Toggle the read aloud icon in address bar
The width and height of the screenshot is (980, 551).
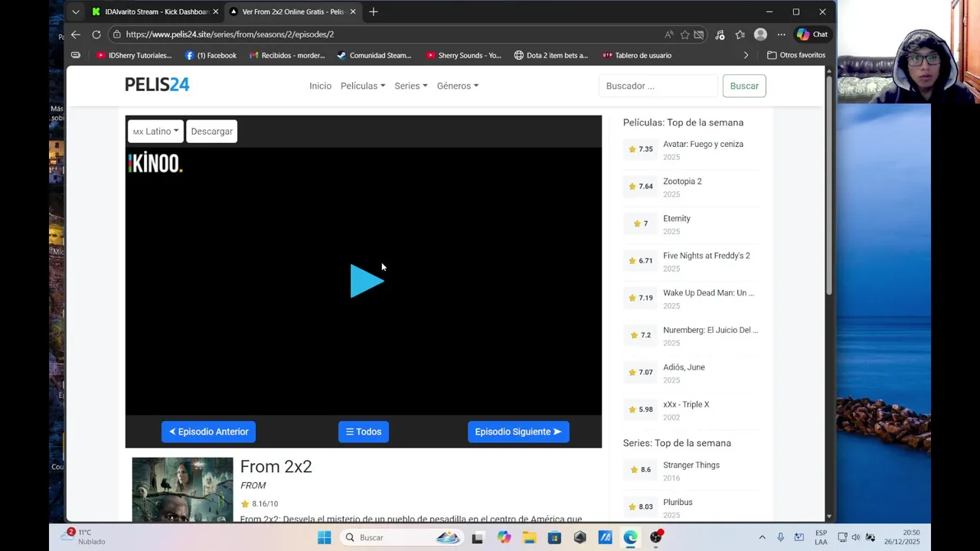point(669,34)
